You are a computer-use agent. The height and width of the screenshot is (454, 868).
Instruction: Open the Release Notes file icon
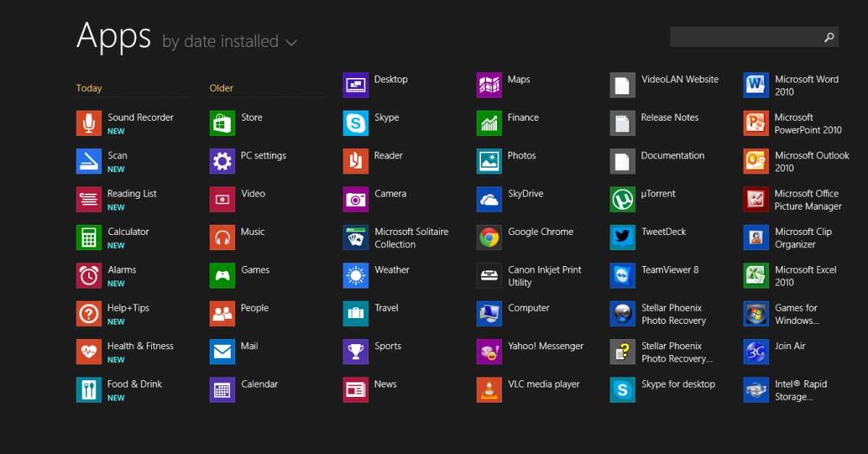(x=623, y=123)
